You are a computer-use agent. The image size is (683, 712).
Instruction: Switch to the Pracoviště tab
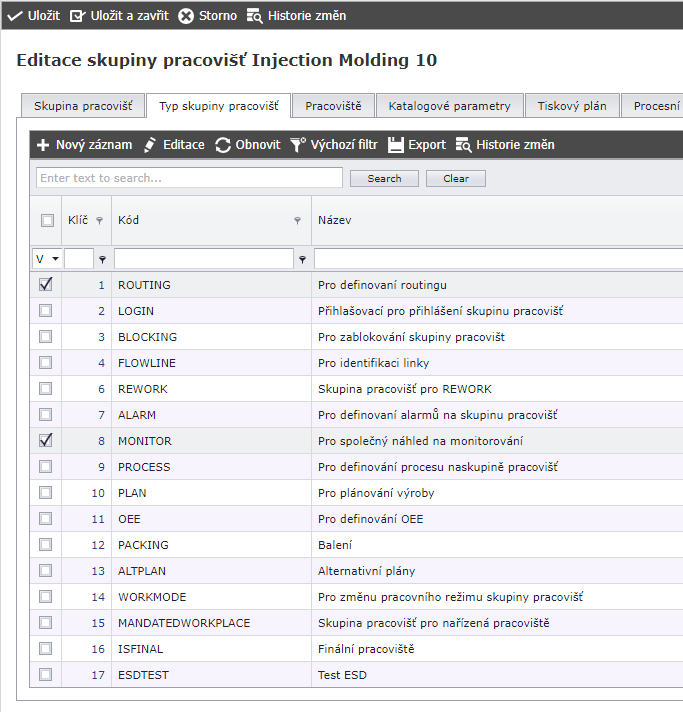coord(333,106)
